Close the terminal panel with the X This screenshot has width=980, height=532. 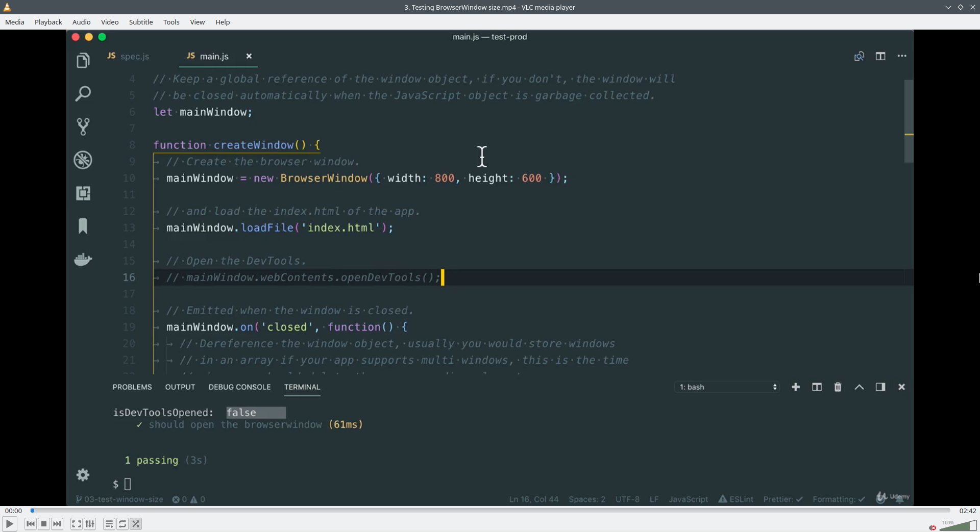(x=902, y=387)
